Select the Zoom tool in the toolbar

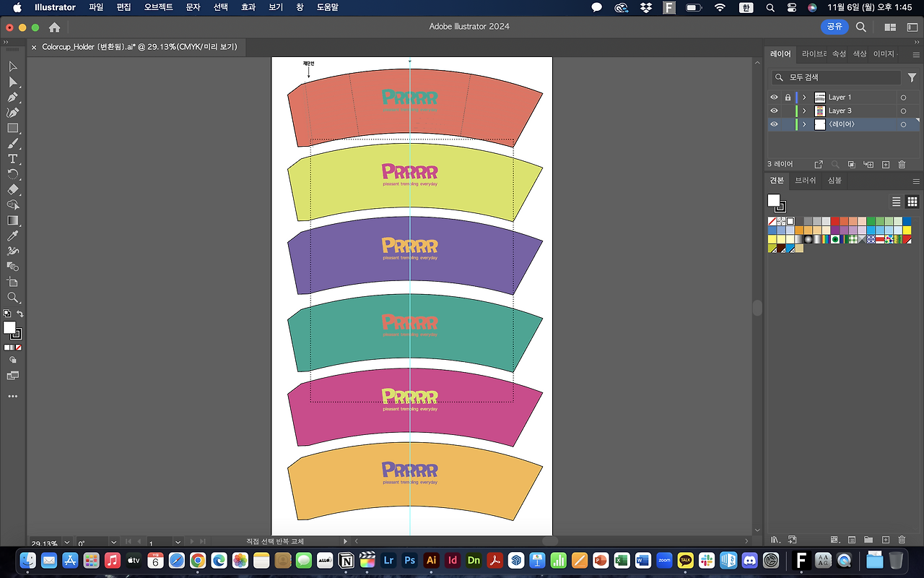[x=13, y=298]
